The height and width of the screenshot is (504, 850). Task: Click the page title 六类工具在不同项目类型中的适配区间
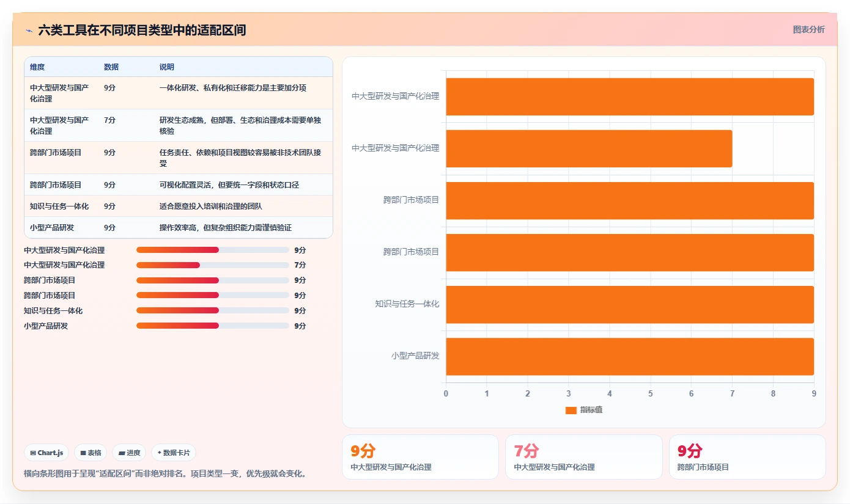[142, 30]
